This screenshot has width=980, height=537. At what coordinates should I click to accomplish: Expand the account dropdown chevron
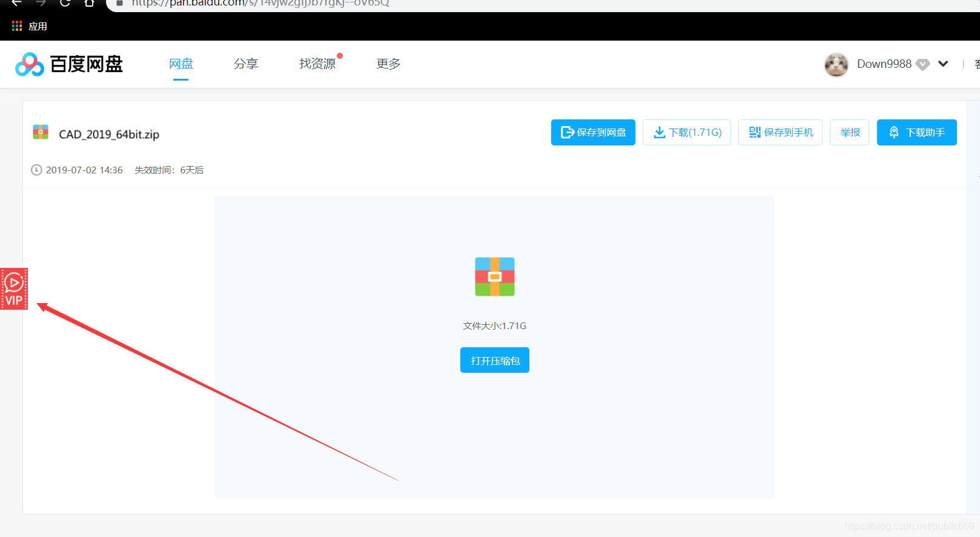(943, 64)
